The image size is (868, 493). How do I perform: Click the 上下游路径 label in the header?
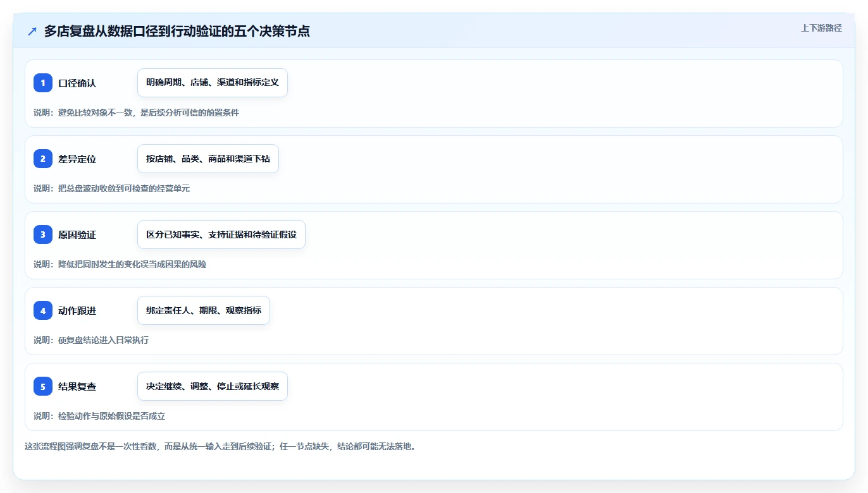click(x=821, y=28)
